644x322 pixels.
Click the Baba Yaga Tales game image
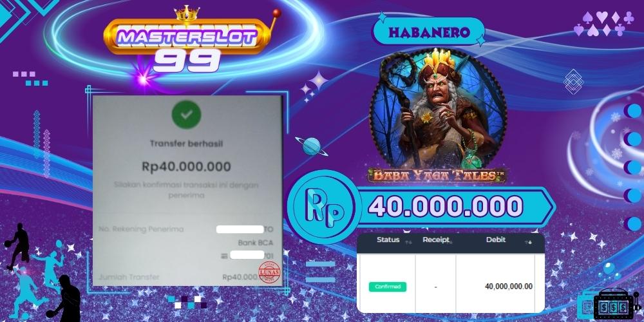[438, 110]
